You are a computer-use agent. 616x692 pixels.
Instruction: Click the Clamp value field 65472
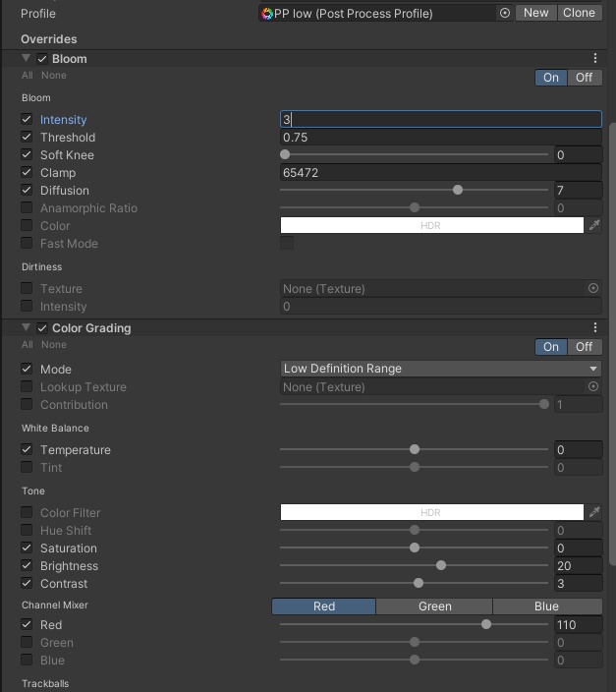click(x=441, y=173)
